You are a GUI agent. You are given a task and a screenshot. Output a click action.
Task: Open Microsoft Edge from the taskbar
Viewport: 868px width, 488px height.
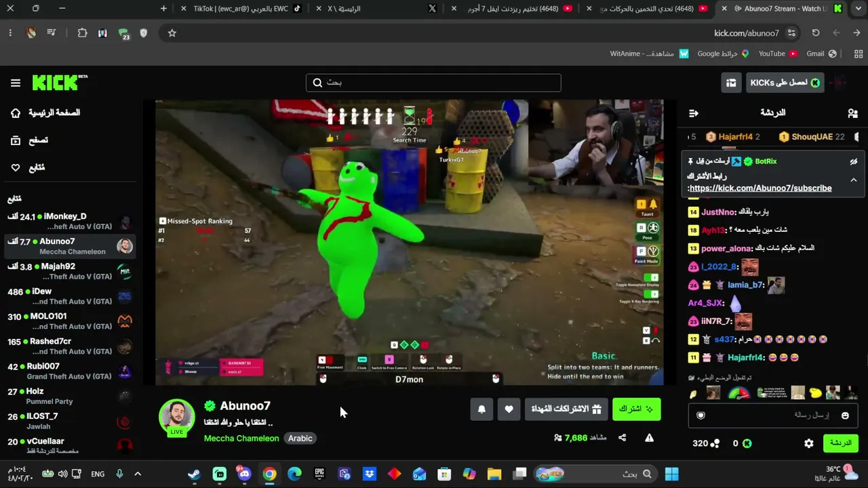pos(294,474)
